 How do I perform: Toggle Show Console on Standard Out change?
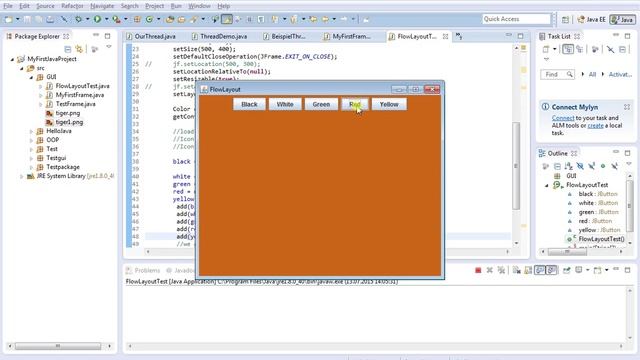point(540,270)
